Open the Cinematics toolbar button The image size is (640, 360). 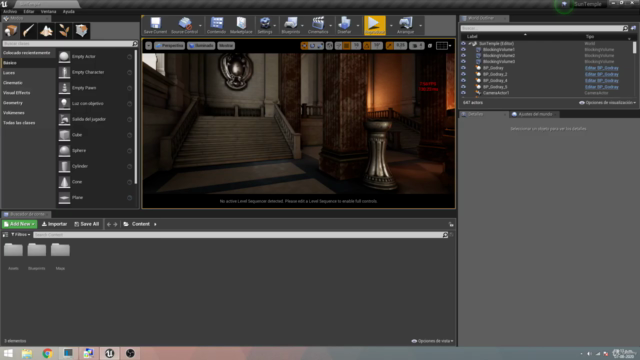tap(318, 25)
